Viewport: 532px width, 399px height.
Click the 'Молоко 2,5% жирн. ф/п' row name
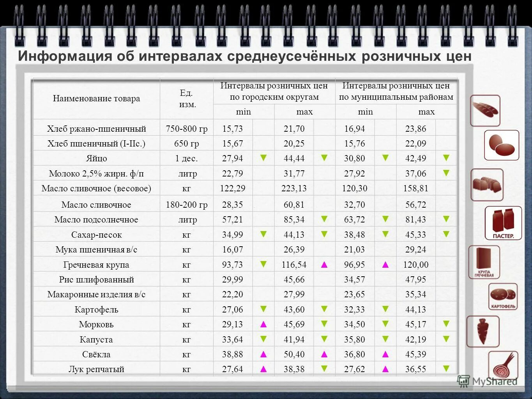click(x=96, y=173)
